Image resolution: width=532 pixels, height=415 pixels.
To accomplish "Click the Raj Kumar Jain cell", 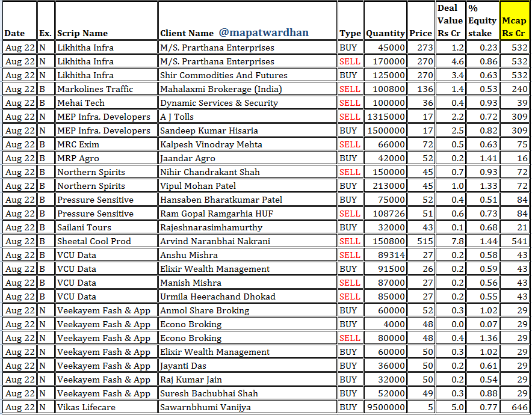I will (247, 380).
